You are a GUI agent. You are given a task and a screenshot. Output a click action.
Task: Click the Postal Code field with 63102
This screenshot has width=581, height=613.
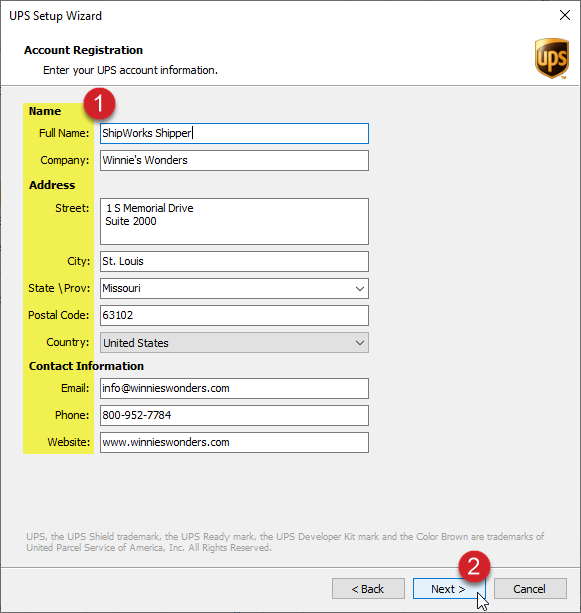point(234,315)
